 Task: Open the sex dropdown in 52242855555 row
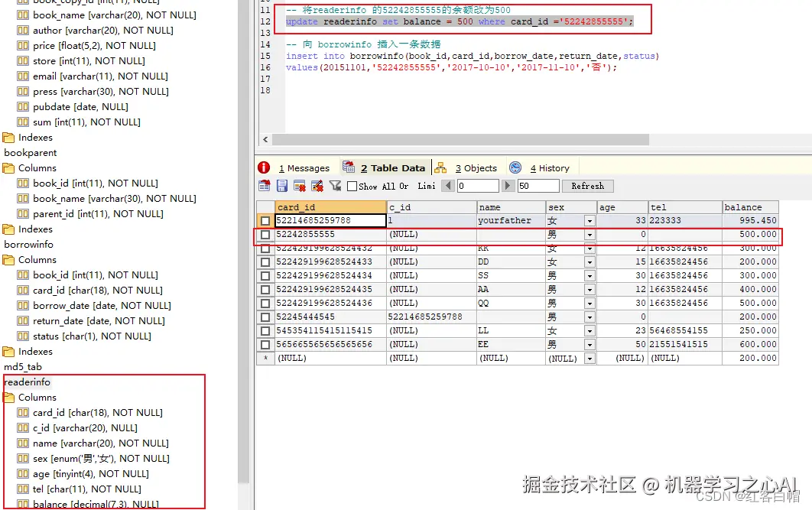click(590, 235)
